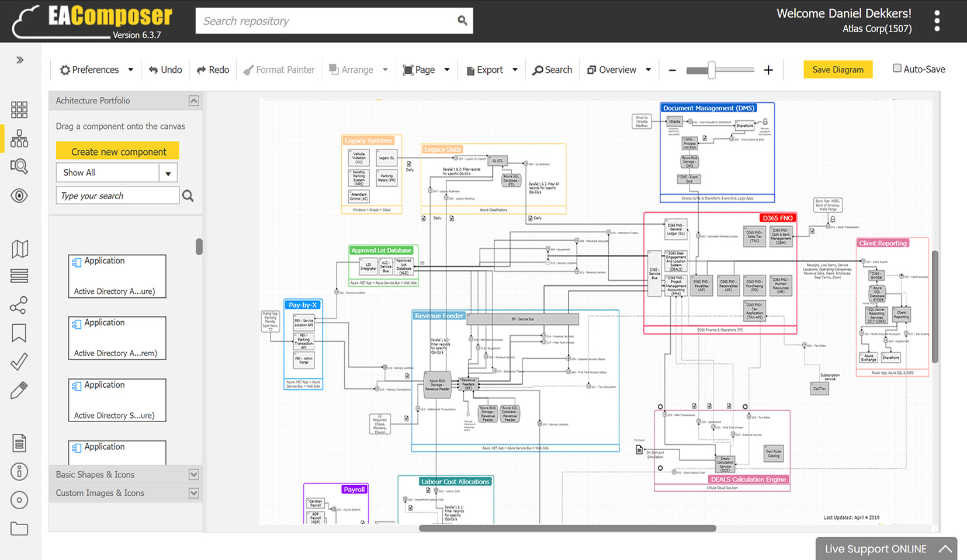Select the Legacy Systems group label
This screenshot has height=560, width=967.
click(368, 141)
